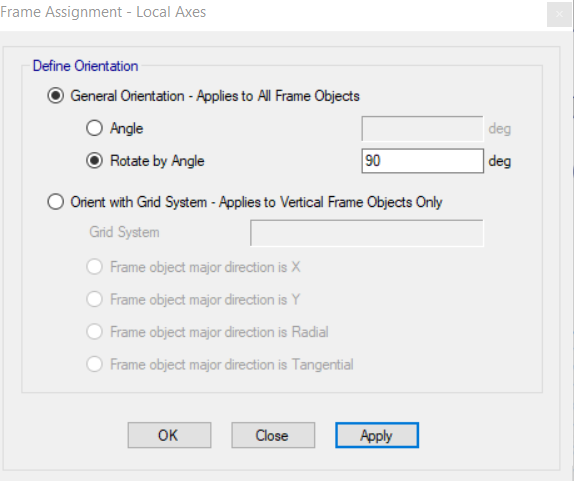
Task: Close dialog using title bar X
Action: (559, 14)
